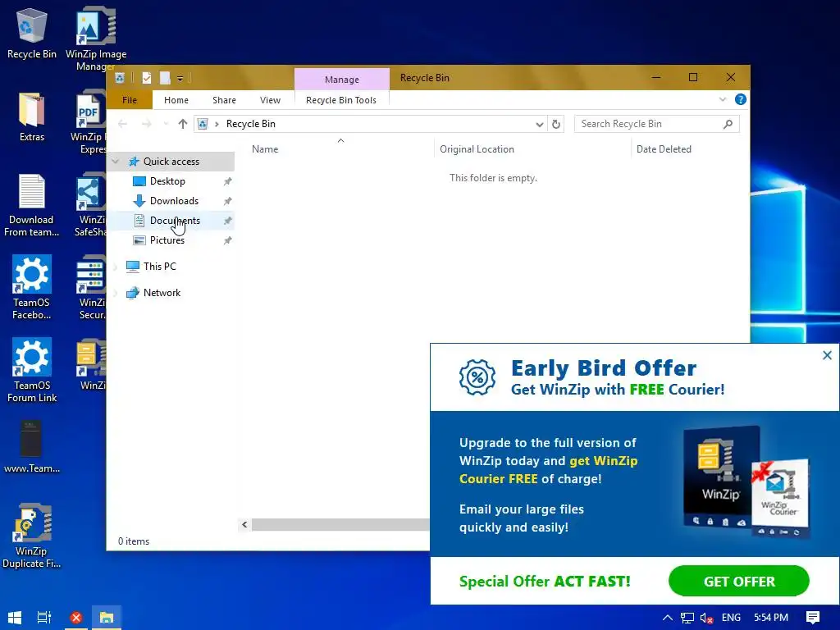Select Pictures in the navigation pane
Screen dimensions: 840x630
coord(167,240)
